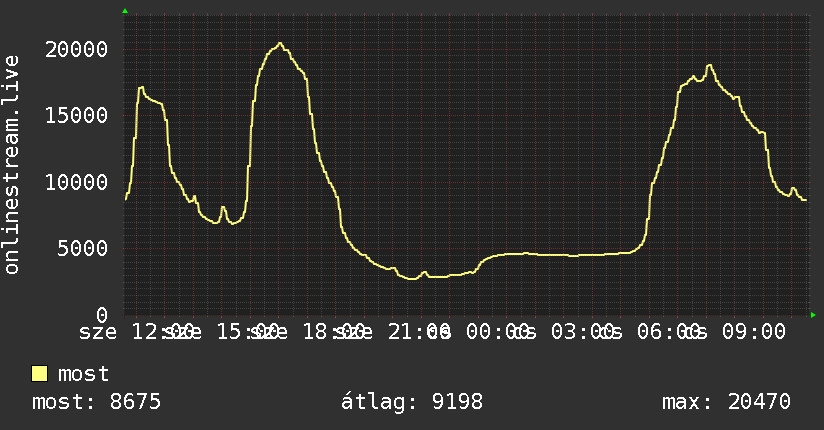The height and width of the screenshot is (430, 824).
Task: Click the 'átlag: 9198' average value
Action: 411,402
